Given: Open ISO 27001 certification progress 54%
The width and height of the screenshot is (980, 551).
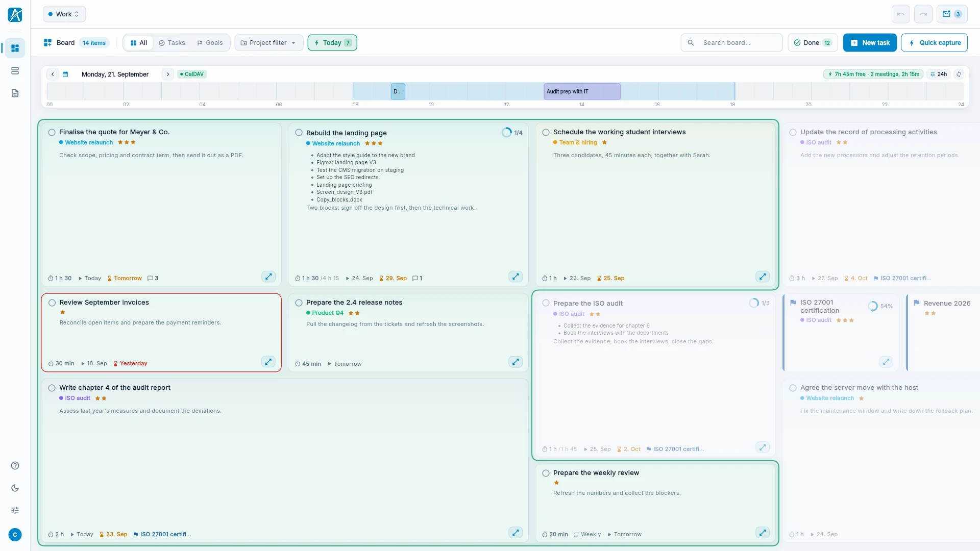Looking at the screenshot, I should 880,307.
